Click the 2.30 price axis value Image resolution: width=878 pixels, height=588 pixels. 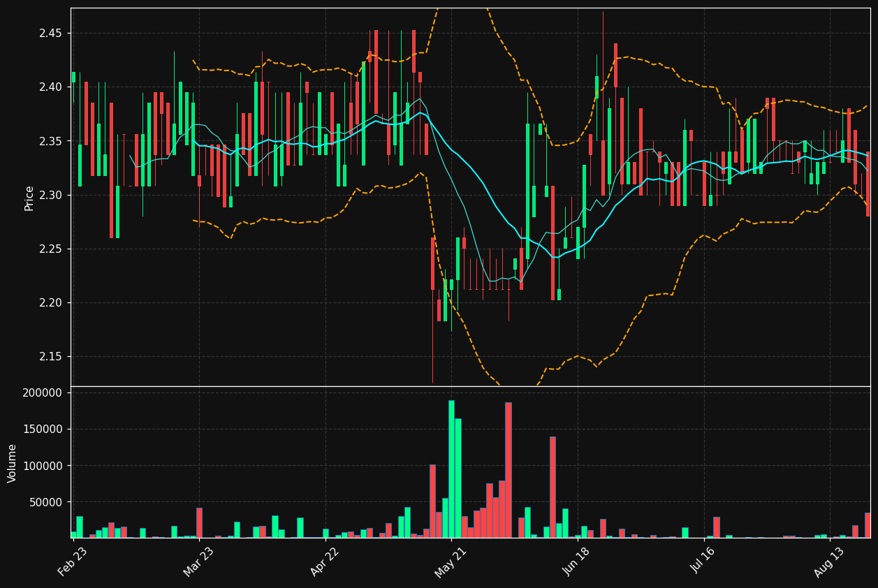point(51,195)
